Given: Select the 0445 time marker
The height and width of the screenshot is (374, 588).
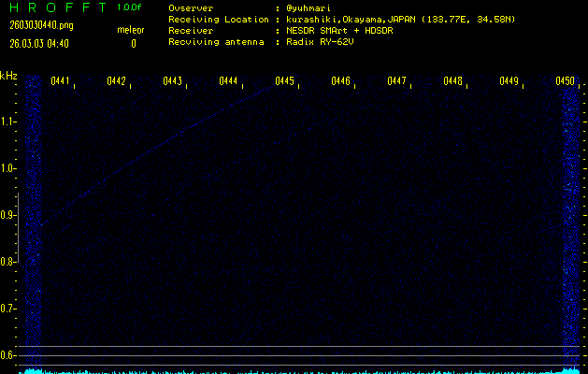Looking at the screenshot, I should coord(285,82).
